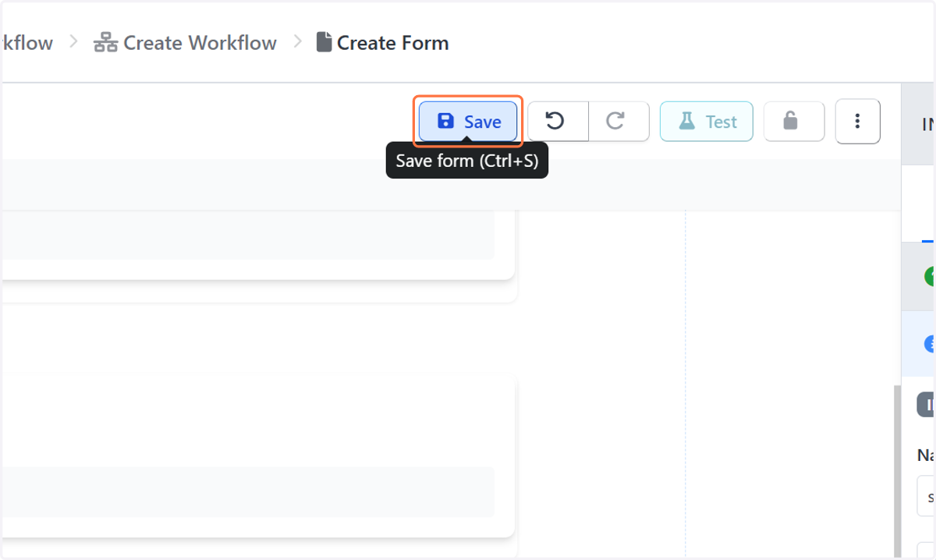
Task: Toggle the form lock icon
Action: pyautogui.click(x=794, y=122)
